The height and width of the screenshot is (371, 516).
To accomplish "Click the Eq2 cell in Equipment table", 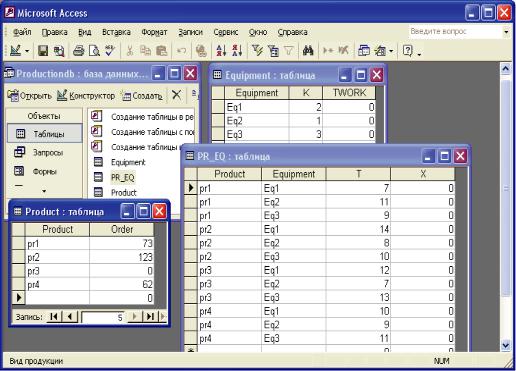I will (257, 121).
